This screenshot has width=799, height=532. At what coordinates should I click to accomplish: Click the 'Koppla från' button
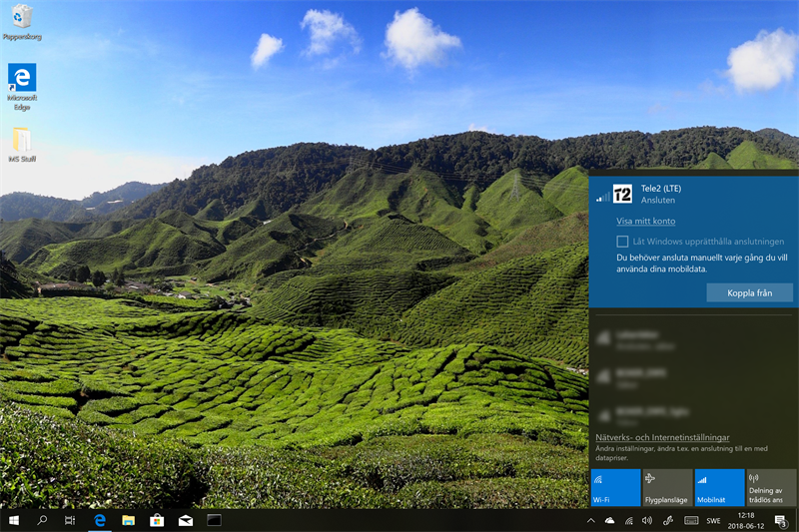749,292
